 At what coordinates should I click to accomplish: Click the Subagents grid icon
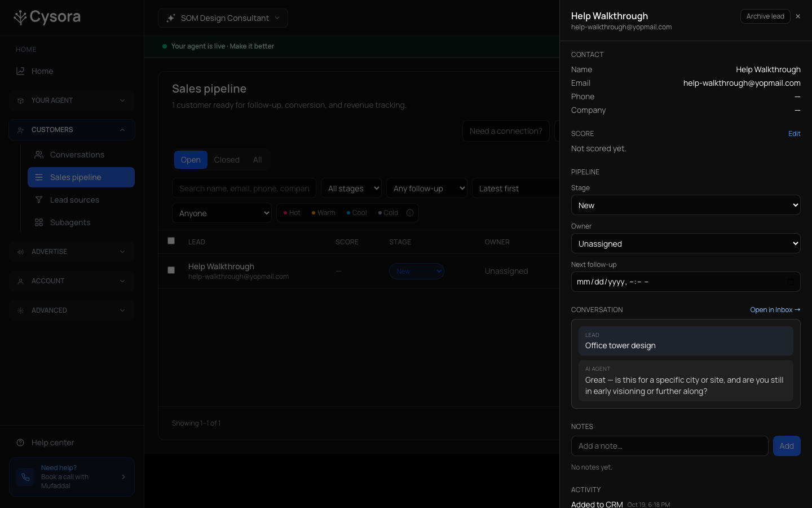click(x=39, y=222)
